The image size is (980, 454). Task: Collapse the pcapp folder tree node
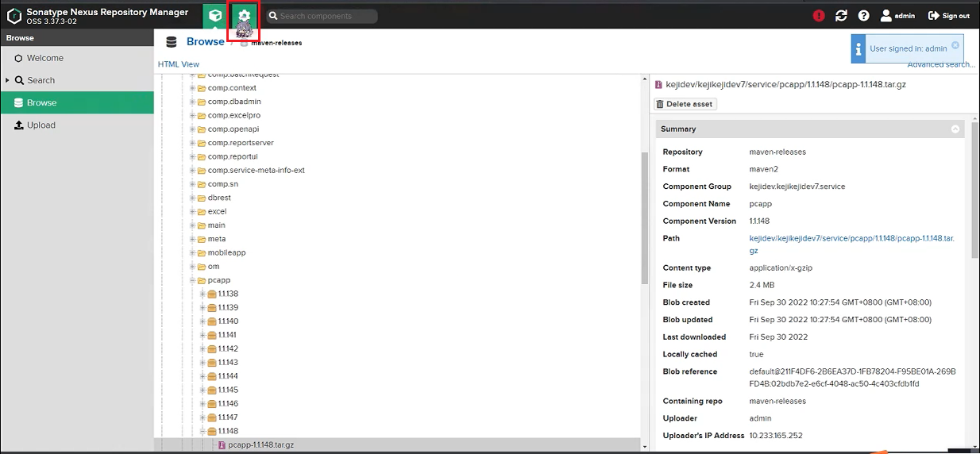[192, 280]
